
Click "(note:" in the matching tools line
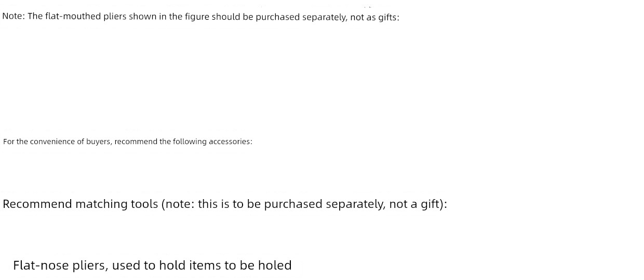(178, 204)
